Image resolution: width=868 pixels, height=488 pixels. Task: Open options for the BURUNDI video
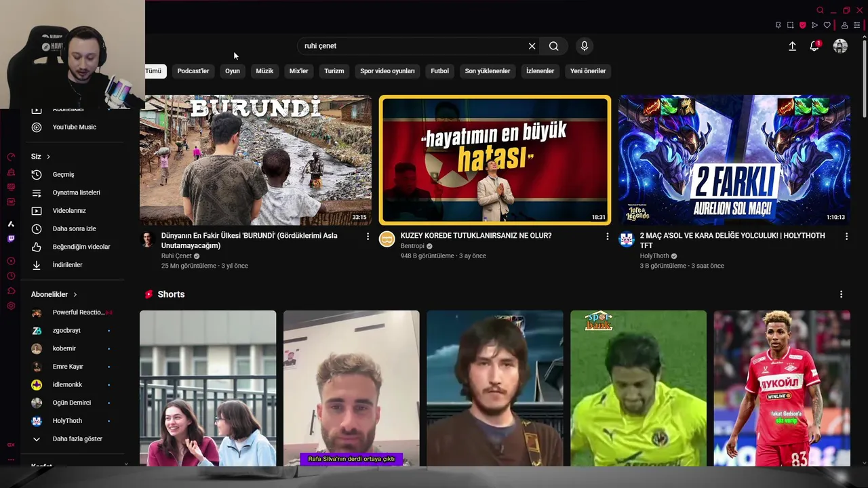pyautogui.click(x=368, y=237)
